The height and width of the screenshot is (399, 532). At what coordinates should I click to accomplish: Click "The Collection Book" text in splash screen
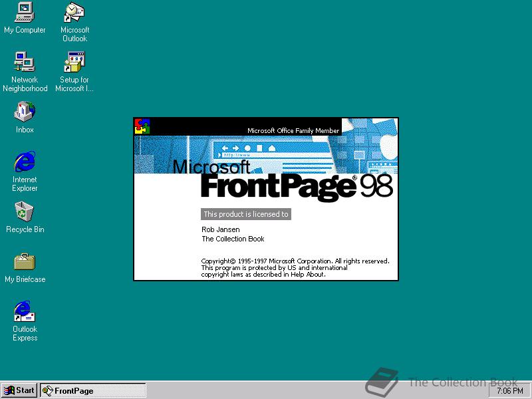[233, 239]
